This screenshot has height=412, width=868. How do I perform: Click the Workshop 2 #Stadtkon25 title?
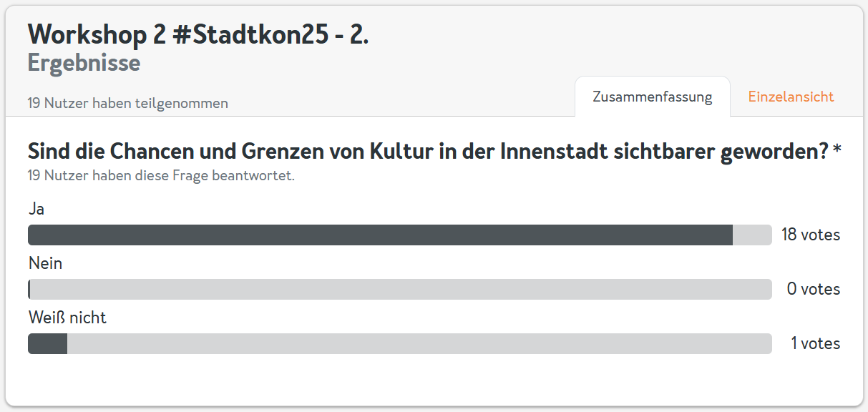[198, 34]
